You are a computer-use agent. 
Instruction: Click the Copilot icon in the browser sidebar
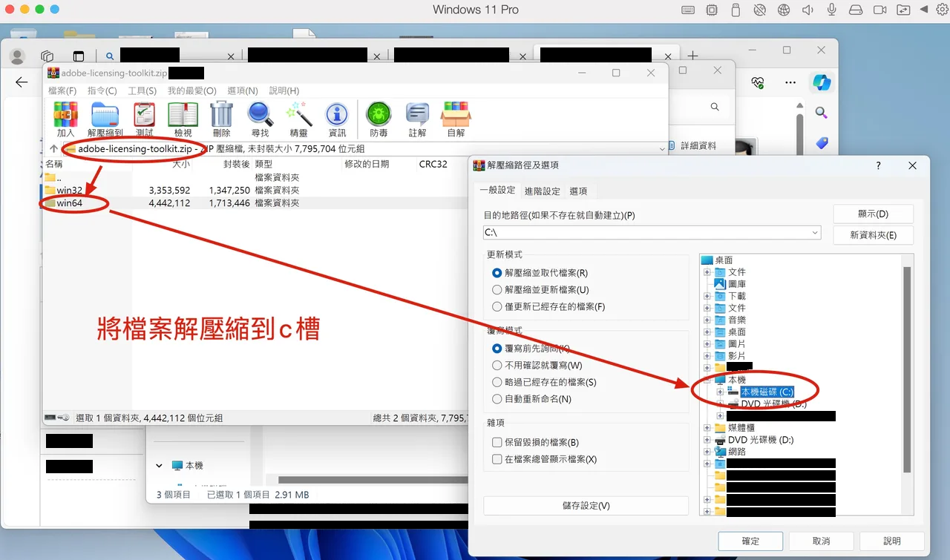tap(821, 82)
